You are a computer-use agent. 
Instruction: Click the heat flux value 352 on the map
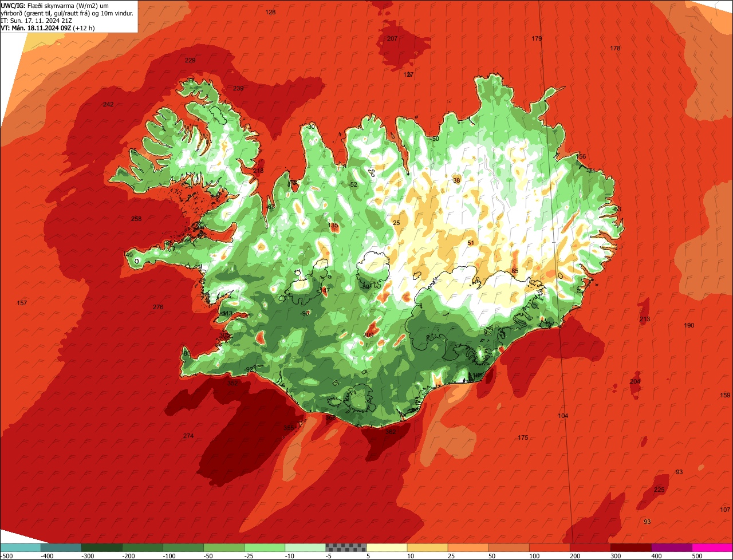point(232,383)
